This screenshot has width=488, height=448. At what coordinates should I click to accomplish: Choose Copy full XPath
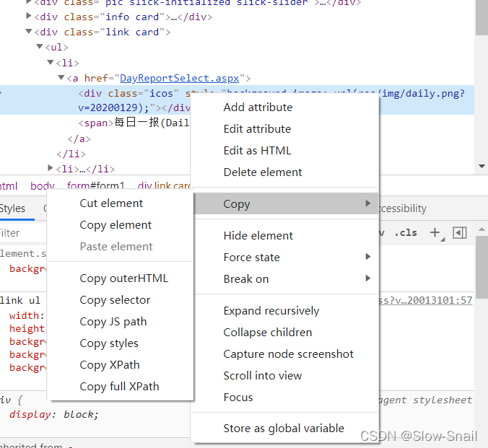coord(120,387)
